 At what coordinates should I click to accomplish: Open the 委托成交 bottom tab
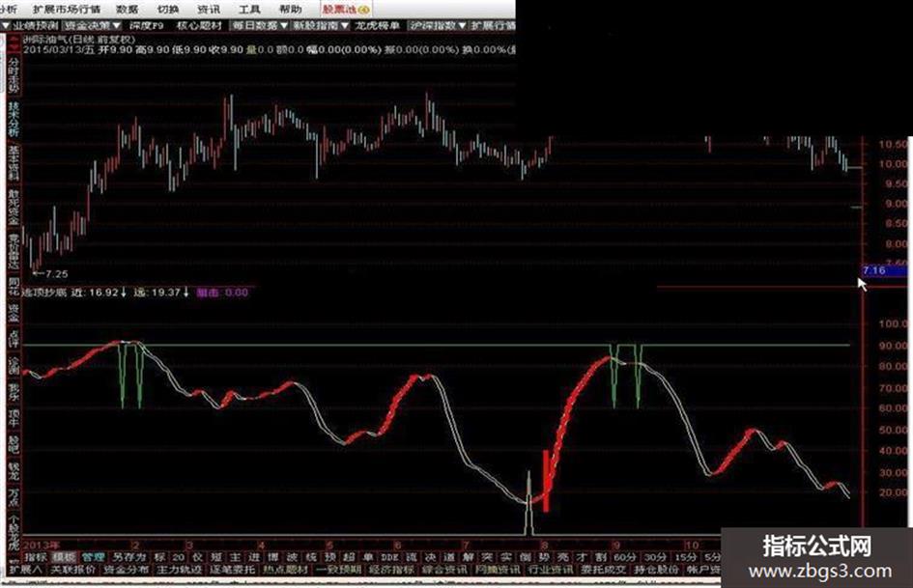603,570
